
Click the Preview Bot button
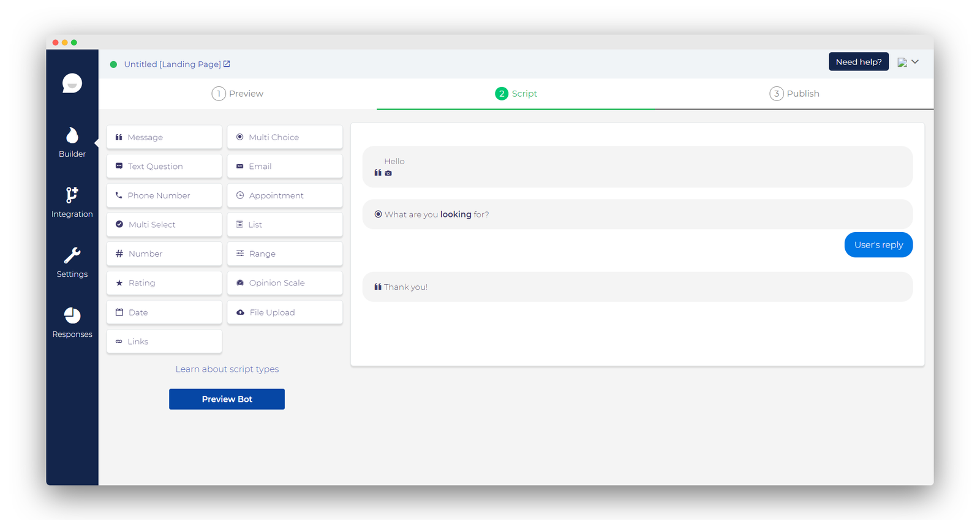click(227, 399)
